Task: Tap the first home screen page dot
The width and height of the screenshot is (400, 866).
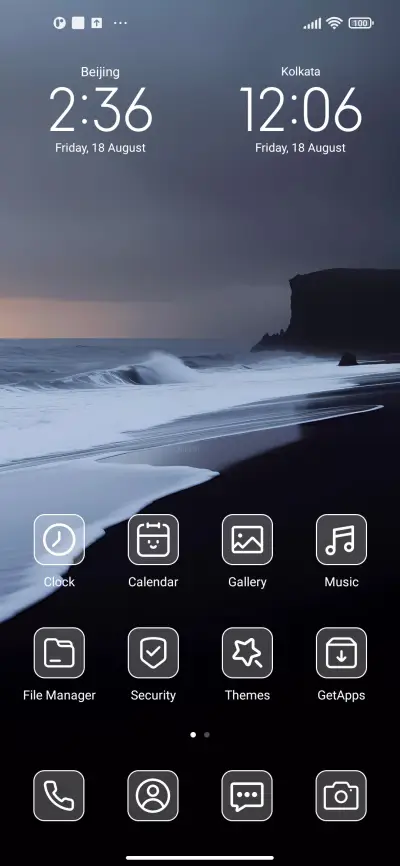Action: click(x=193, y=735)
